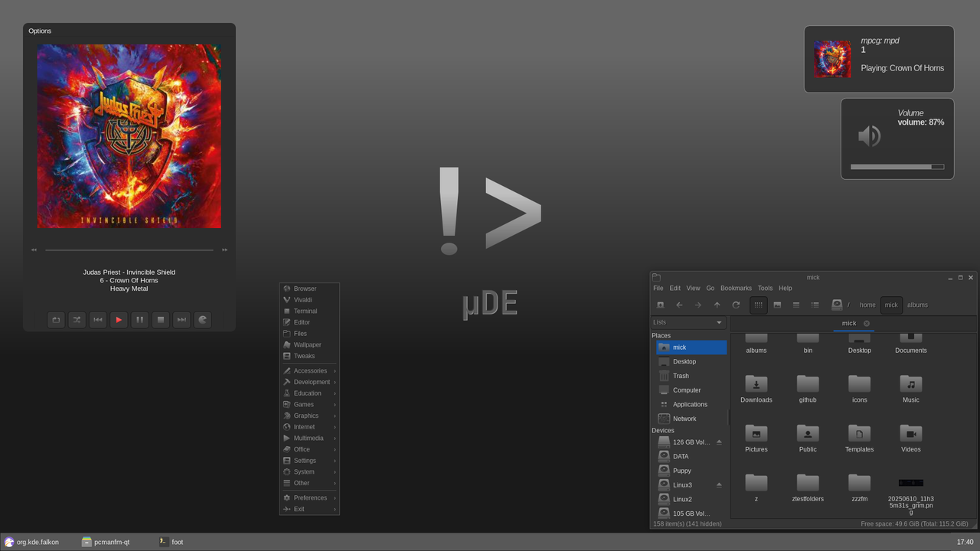Open Terminal from the desktop menu
This screenshot has height=551, width=980.
coord(309,311)
